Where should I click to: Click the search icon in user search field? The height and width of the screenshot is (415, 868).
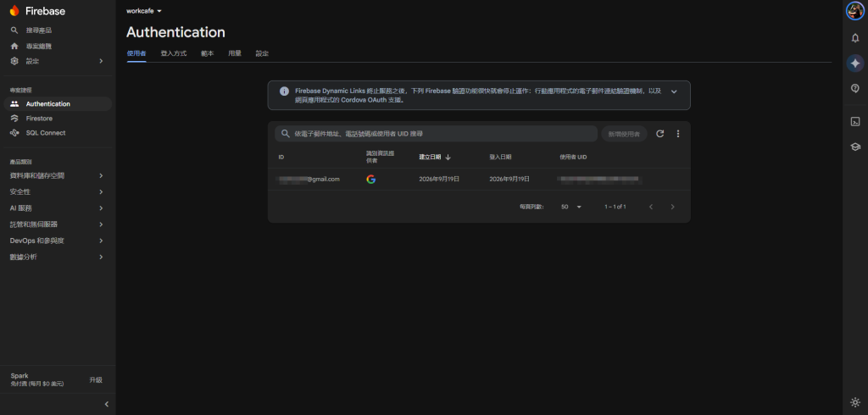coord(285,133)
